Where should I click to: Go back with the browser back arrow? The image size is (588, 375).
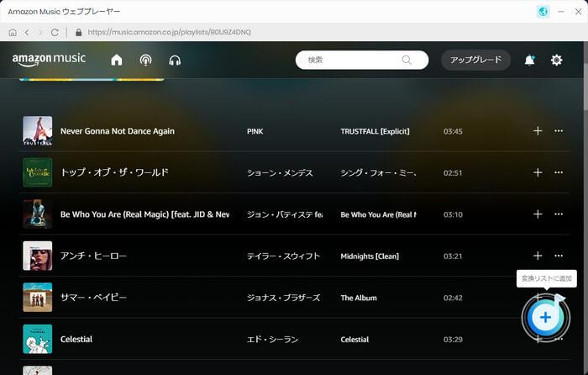(x=27, y=32)
